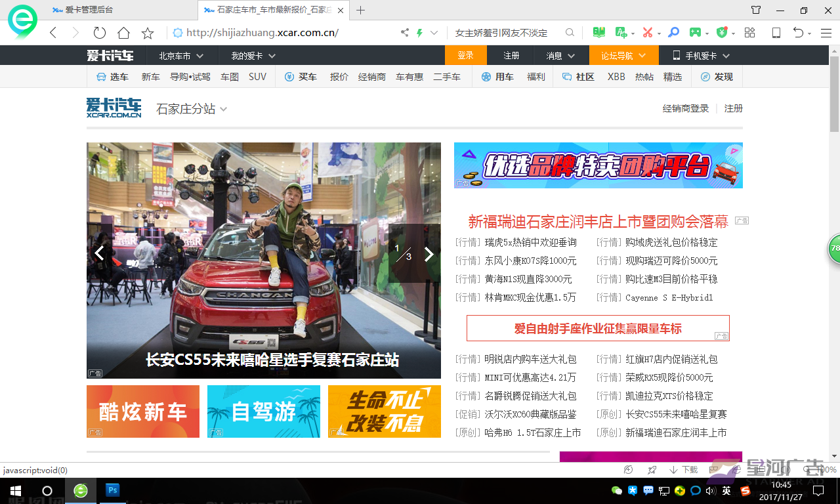Click the 注册 link in top black bar
The image size is (840, 504).
pyautogui.click(x=511, y=56)
